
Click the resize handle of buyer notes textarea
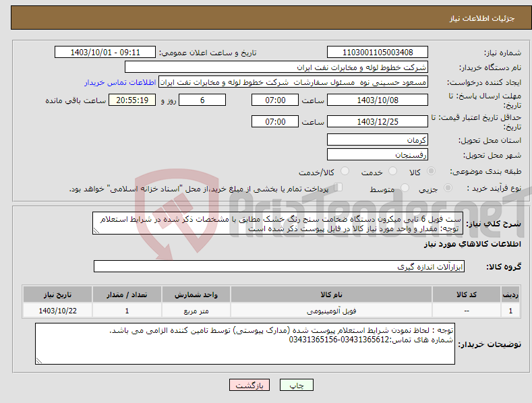click(x=39, y=361)
